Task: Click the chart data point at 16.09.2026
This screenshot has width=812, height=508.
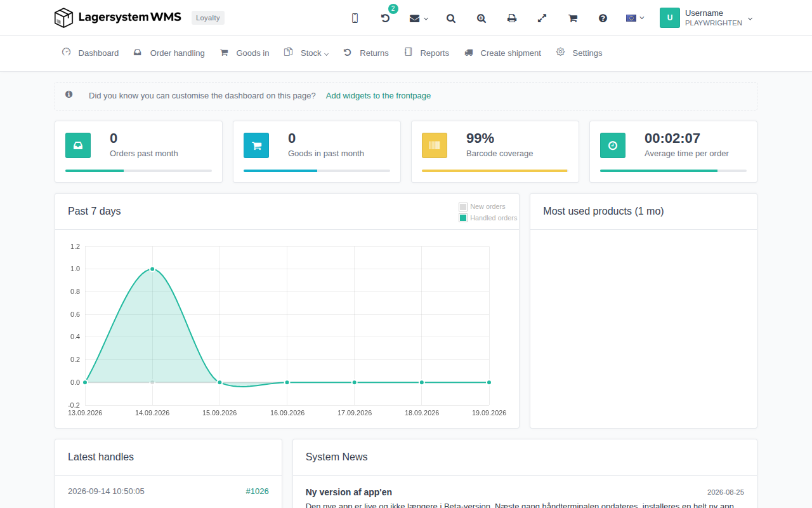Action: [287, 382]
